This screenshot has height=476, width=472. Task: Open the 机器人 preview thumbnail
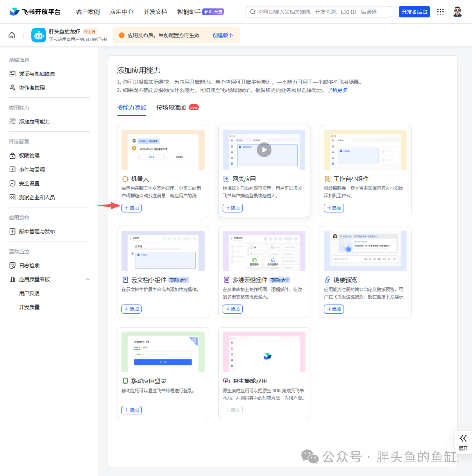click(x=163, y=150)
